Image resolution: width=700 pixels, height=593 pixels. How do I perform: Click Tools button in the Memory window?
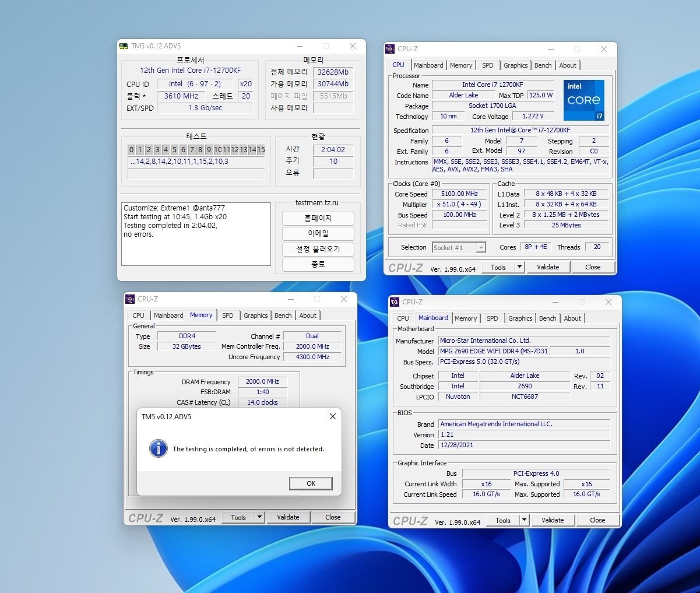238,517
